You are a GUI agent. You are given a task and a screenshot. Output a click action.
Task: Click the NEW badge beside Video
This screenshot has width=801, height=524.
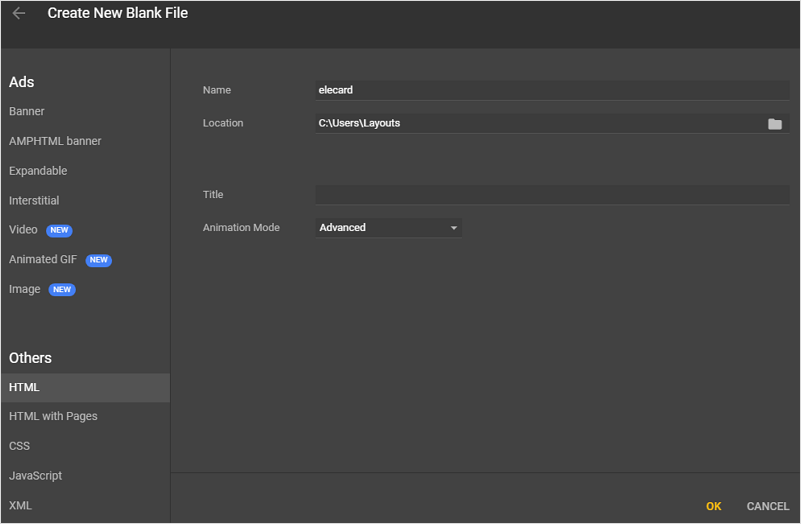coord(59,230)
